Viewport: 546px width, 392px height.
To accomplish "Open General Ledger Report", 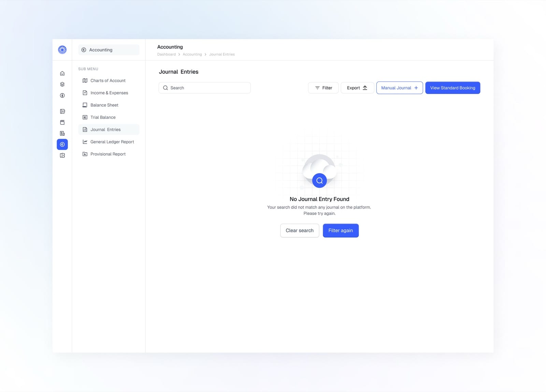I will point(109,142).
